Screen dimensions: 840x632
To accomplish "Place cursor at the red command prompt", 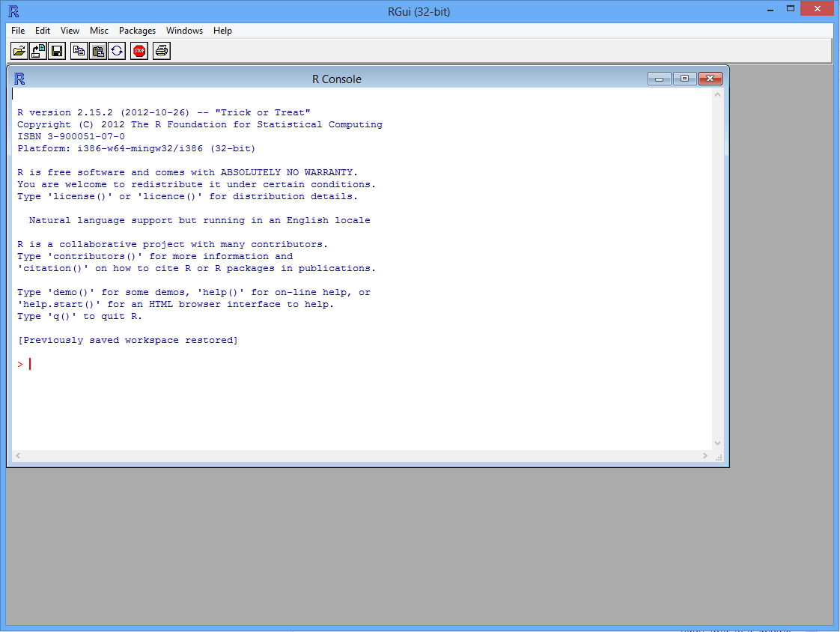I will point(31,365).
